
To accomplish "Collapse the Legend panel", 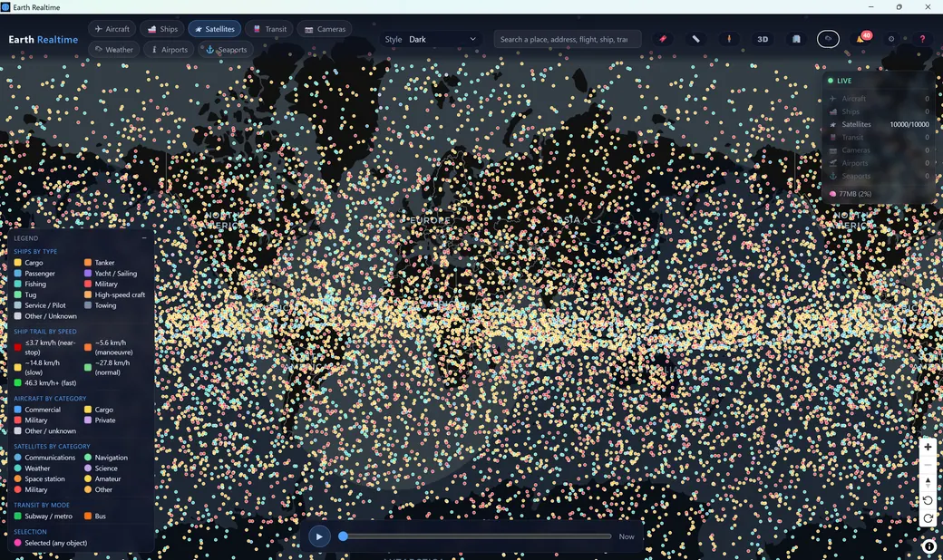I will (x=144, y=238).
